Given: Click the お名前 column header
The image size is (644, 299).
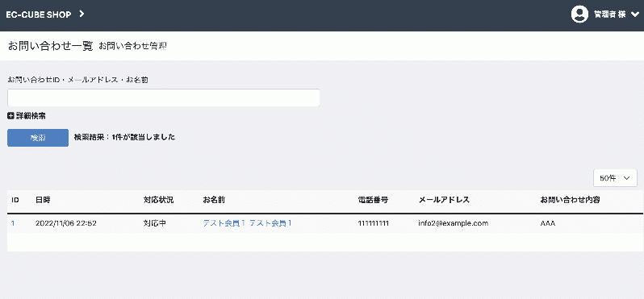Looking at the screenshot, I should point(214,200).
